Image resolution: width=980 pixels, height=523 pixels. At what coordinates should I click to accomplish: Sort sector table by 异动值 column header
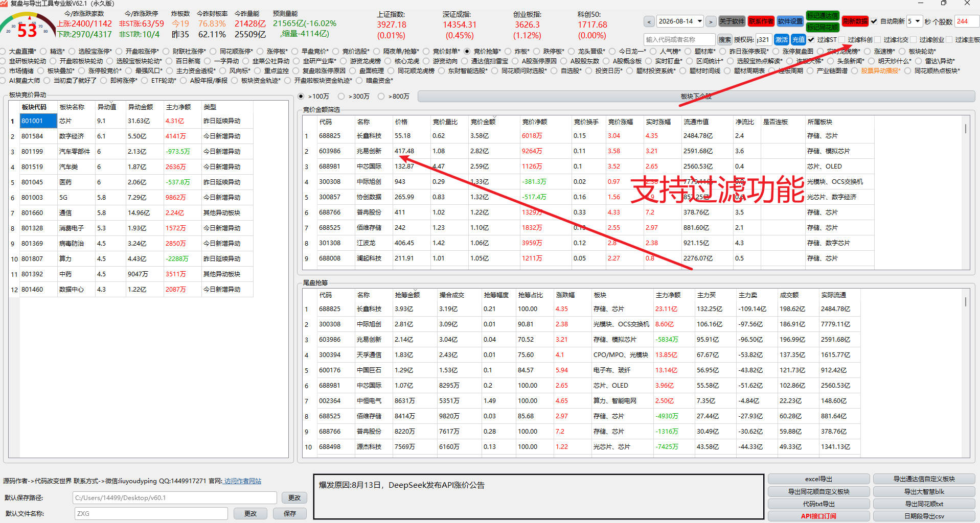point(107,107)
